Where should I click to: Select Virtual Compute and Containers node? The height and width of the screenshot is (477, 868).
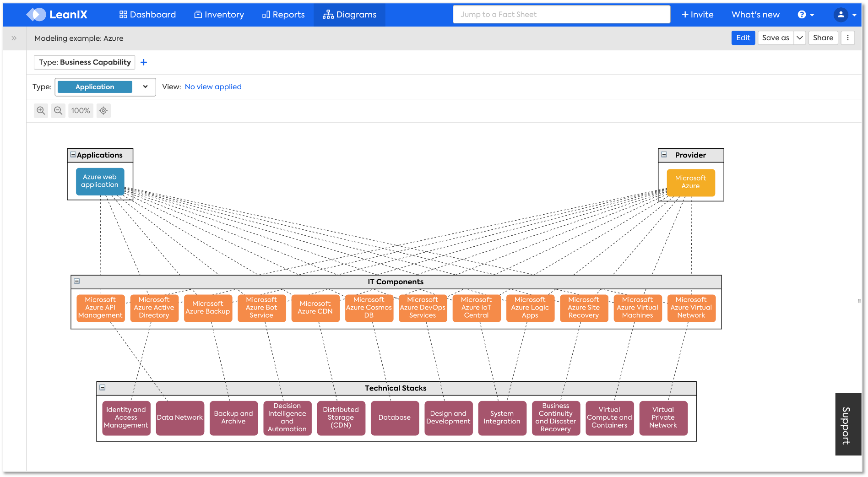609,418
